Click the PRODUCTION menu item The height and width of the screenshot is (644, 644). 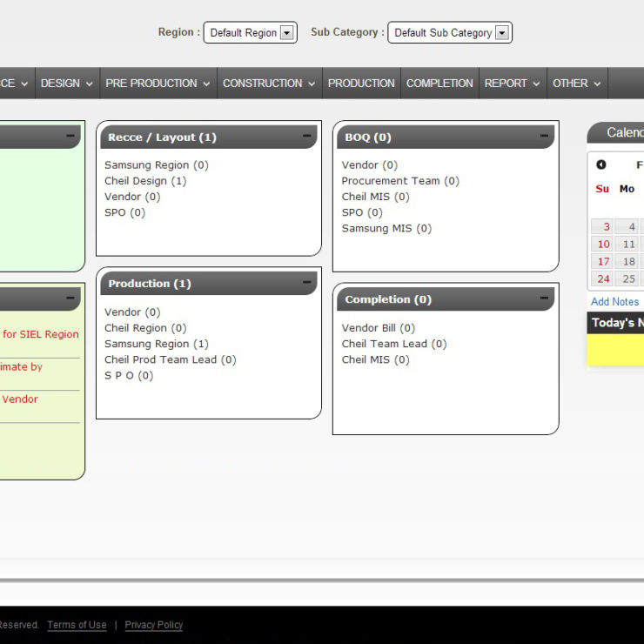tap(361, 84)
